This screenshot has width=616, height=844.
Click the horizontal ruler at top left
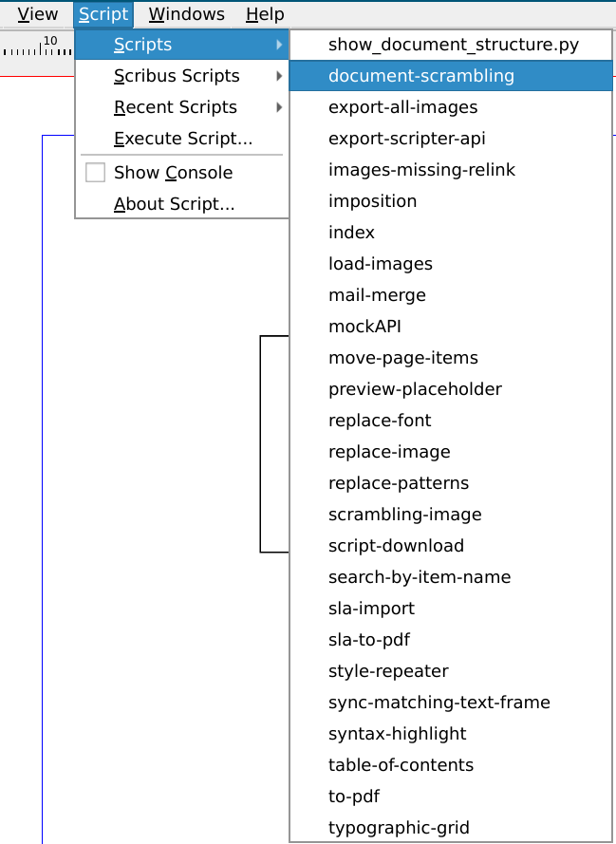coord(36,46)
